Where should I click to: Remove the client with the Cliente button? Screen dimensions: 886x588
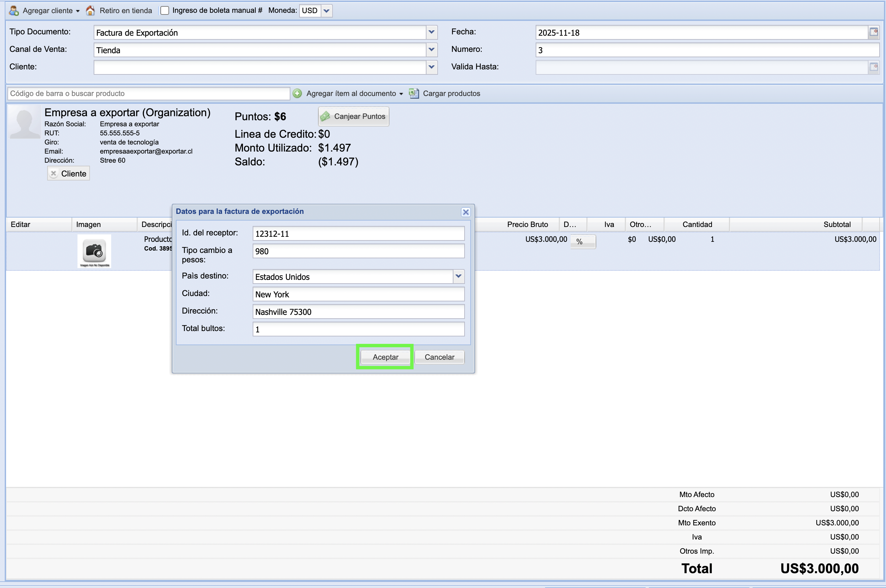click(x=69, y=174)
